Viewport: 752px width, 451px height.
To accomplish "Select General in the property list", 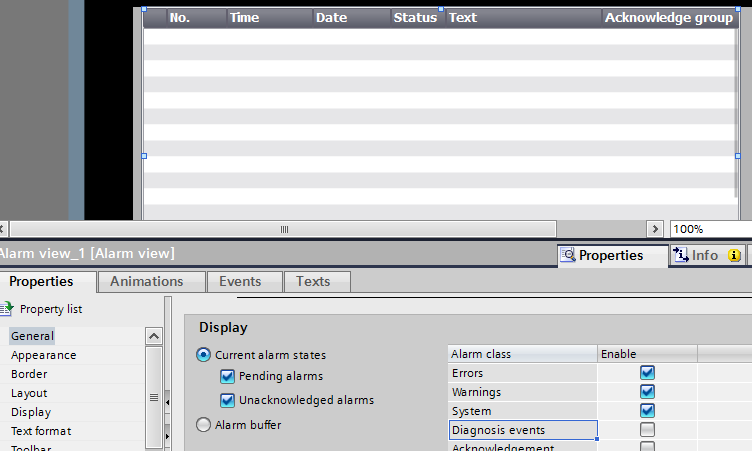I will [32, 336].
